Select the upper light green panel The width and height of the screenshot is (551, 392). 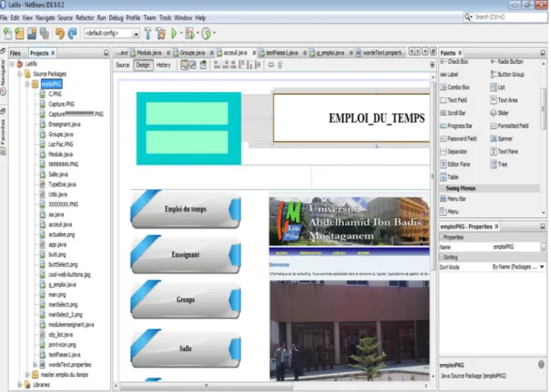[x=187, y=113]
